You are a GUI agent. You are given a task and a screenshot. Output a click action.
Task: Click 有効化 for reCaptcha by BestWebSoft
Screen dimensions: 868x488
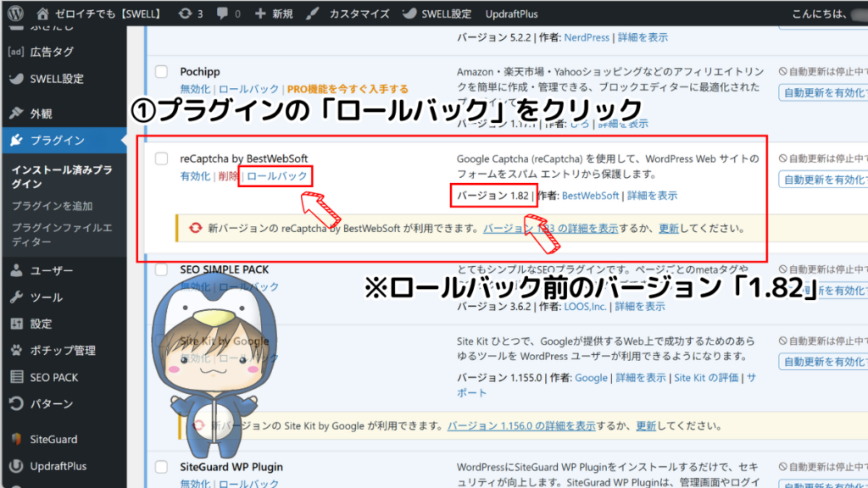[x=195, y=176]
